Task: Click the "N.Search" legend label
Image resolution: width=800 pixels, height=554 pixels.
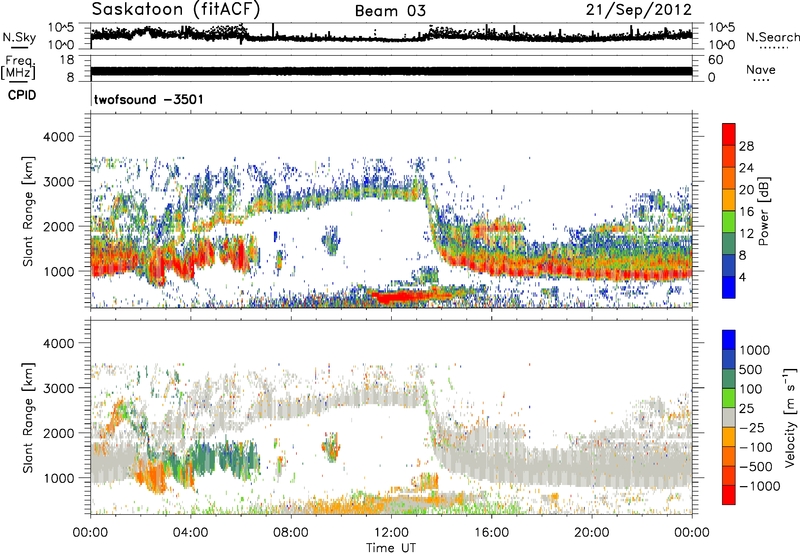Action: pyautogui.click(x=773, y=37)
